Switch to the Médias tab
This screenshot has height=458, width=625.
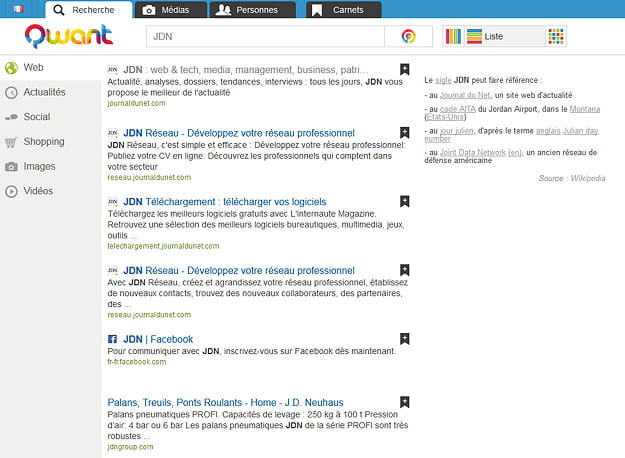pos(171,10)
